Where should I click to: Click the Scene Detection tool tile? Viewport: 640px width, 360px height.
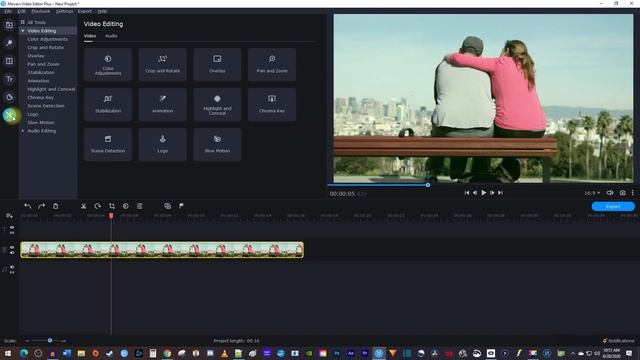108,144
